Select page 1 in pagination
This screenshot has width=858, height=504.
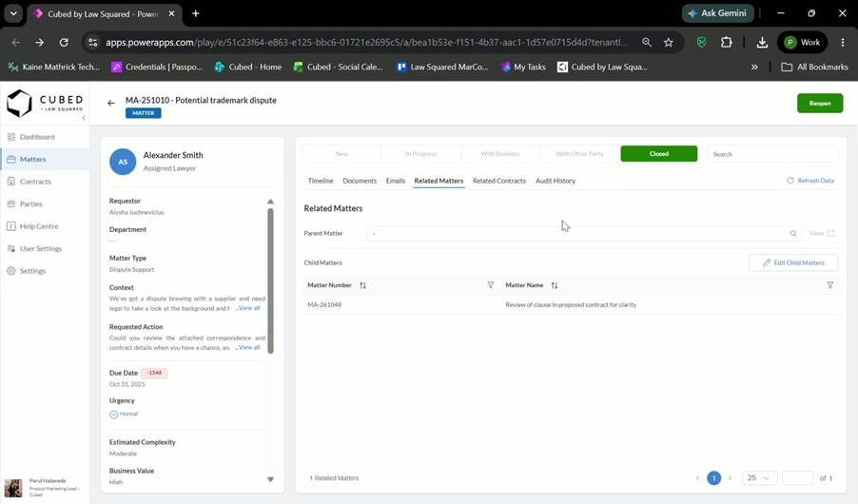(713, 478)
